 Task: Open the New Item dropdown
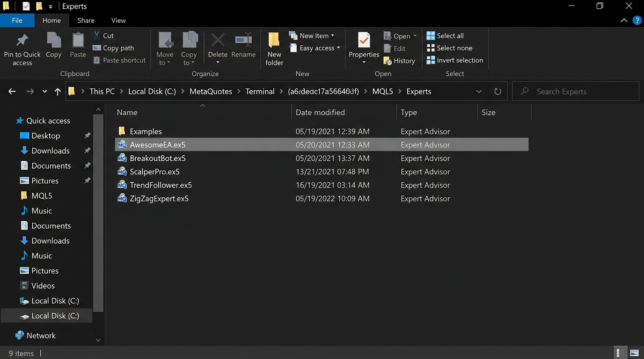point(312,36)
